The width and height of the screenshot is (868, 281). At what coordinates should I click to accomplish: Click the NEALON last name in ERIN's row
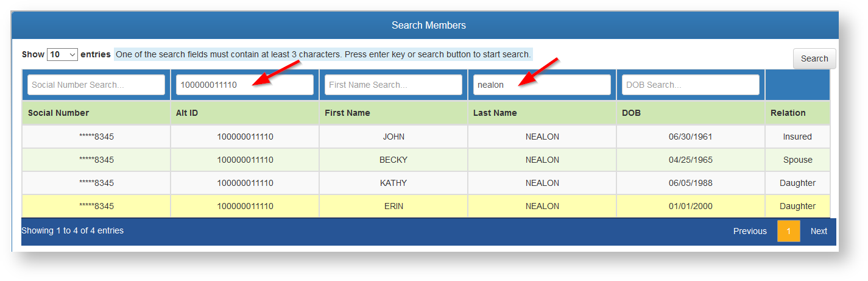(542, 206)
